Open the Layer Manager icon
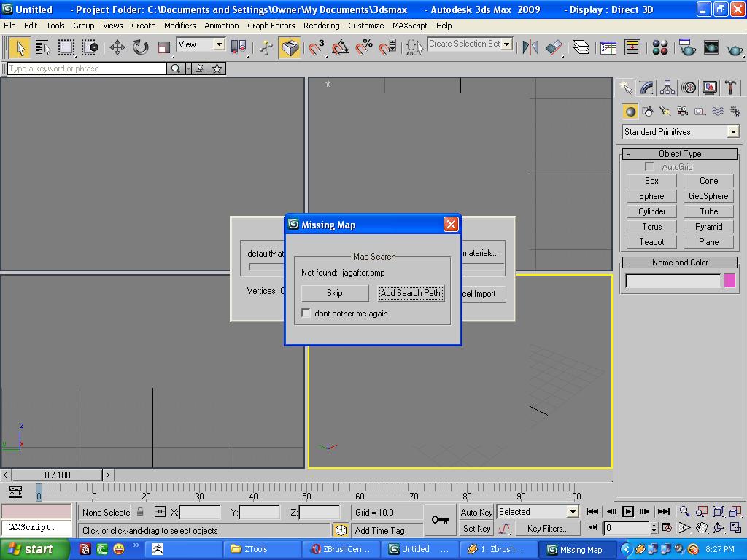 coord(581,47)
